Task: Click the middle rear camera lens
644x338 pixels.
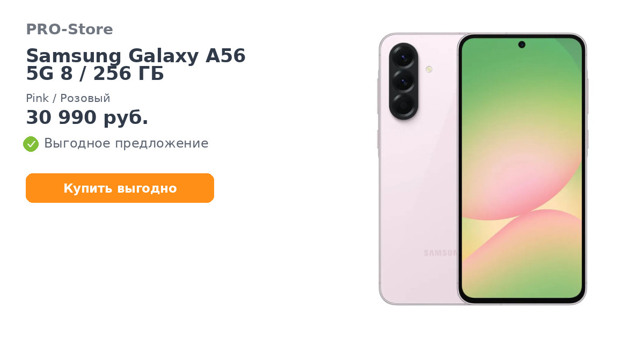Action: click(x=404, y=82)
